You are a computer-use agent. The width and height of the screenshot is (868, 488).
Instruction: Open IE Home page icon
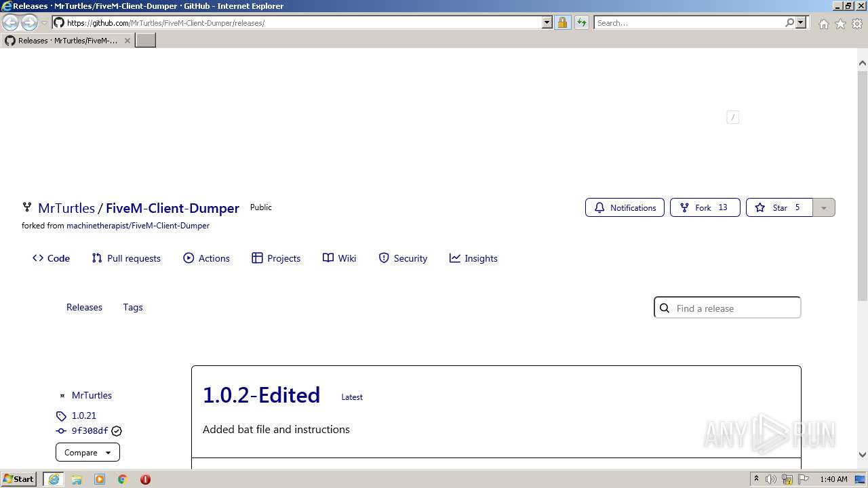point(823,24)
